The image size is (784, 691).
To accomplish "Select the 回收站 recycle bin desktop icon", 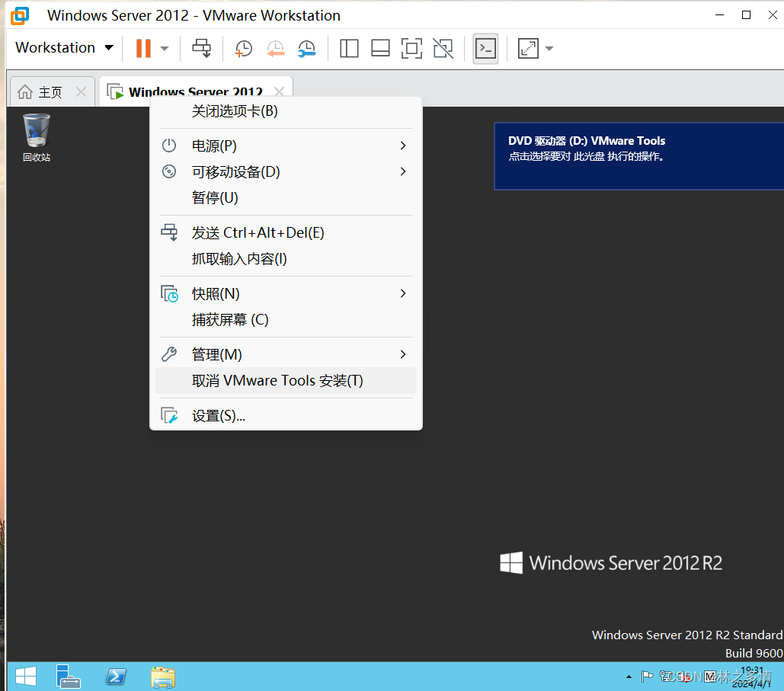I will (37, 138).
